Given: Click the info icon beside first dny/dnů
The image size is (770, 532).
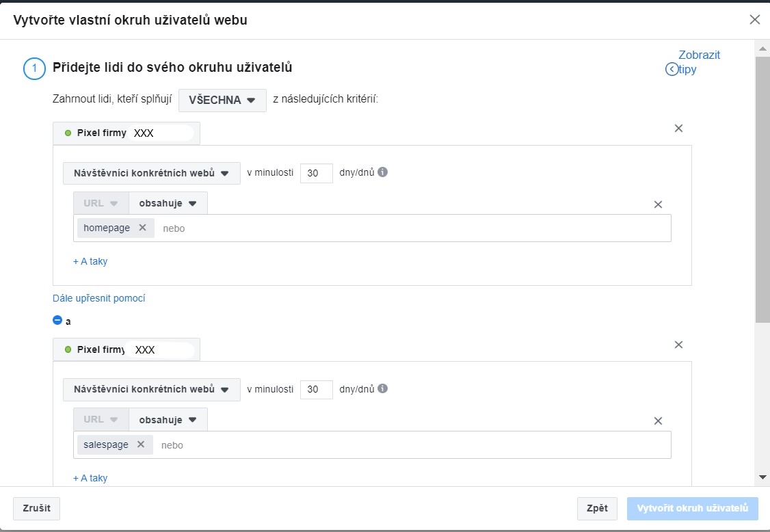Looking at the screenshot, I should 382,172.
